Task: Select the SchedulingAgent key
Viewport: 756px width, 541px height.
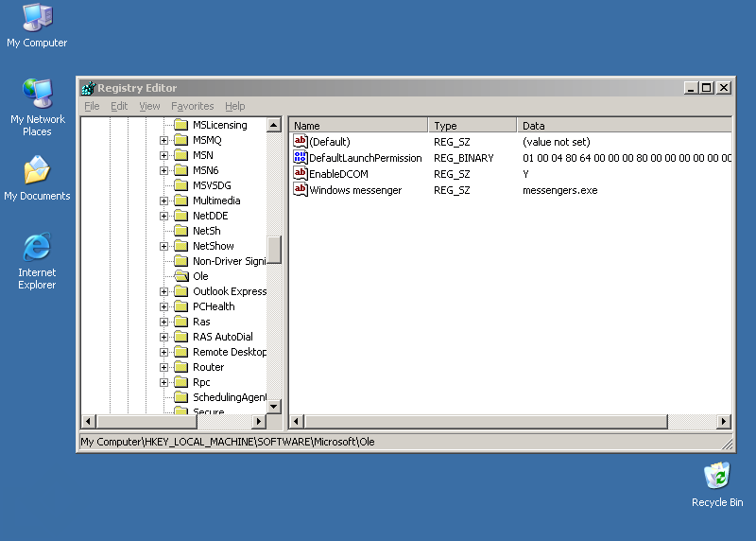Action: tap(229, 397)
